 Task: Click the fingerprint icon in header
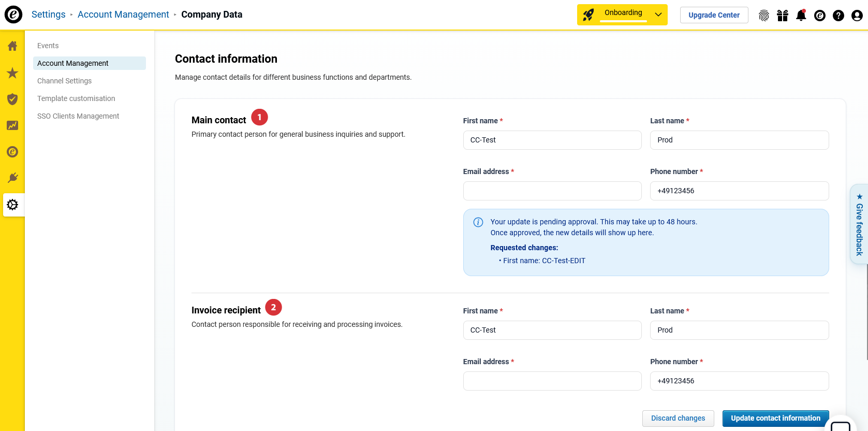[x=763, y=16]
